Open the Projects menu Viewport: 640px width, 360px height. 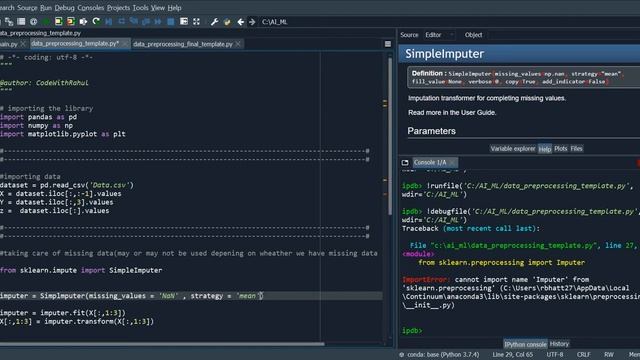point(118,8)
